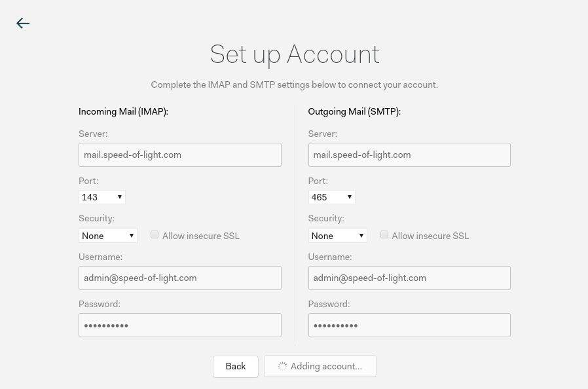588x389 pixels.
Task: Click the Set up Account title
Action: 295,54
